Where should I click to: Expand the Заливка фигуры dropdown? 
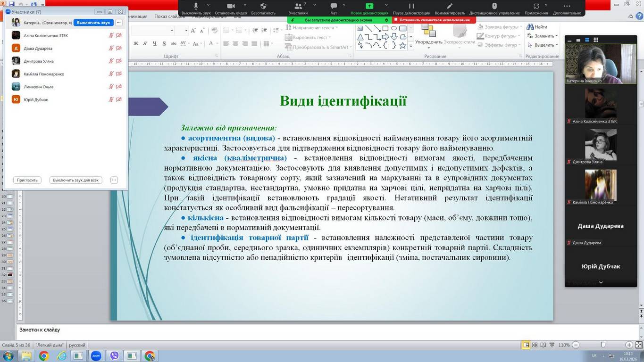click(x=520, y=27)
